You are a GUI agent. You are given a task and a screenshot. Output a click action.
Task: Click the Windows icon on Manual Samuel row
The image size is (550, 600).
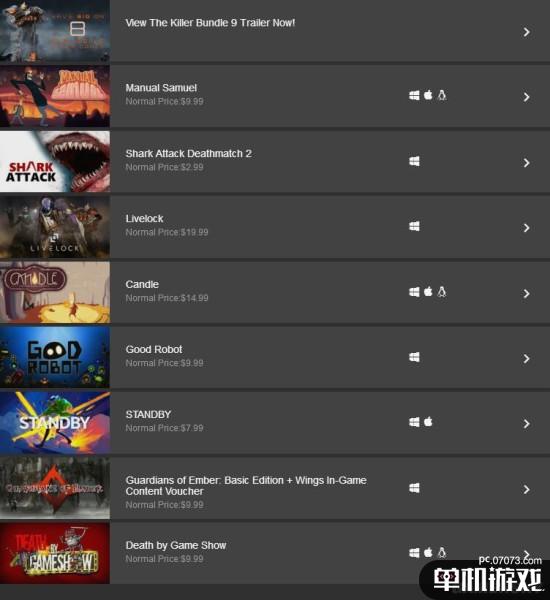414,95
